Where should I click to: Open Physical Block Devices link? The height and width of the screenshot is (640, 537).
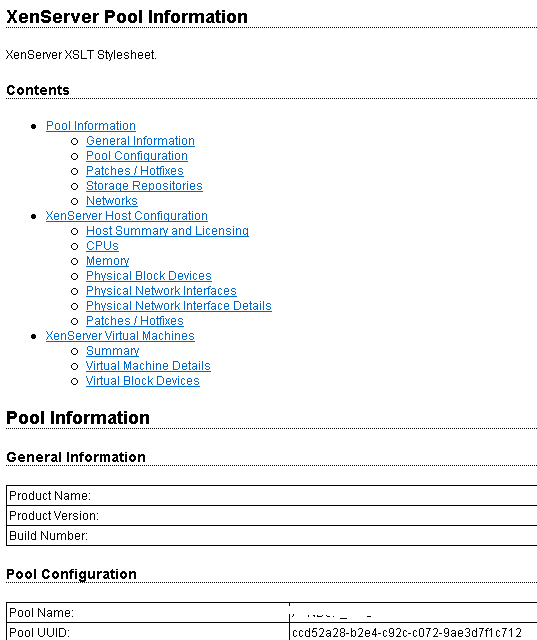tap(149, 276)
